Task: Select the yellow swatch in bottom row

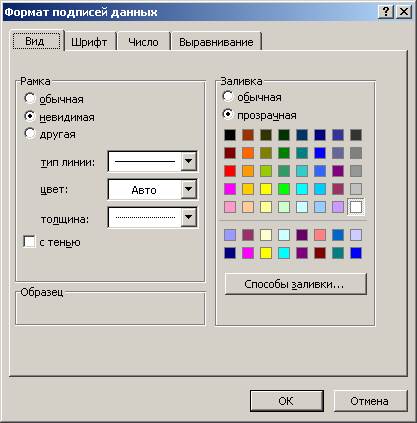Action: click(x=266, y=253)
